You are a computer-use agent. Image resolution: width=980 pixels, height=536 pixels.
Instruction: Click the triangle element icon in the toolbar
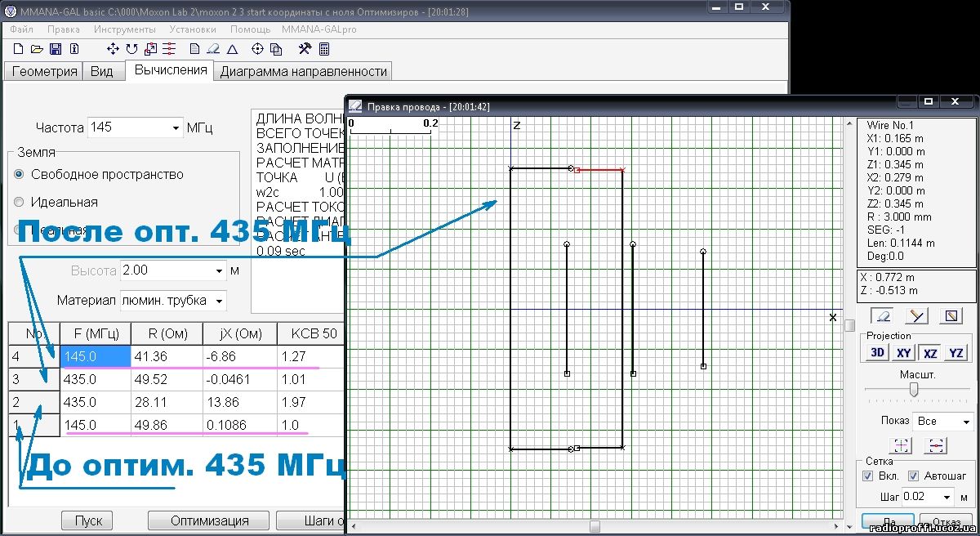click(x=232, y=49)
